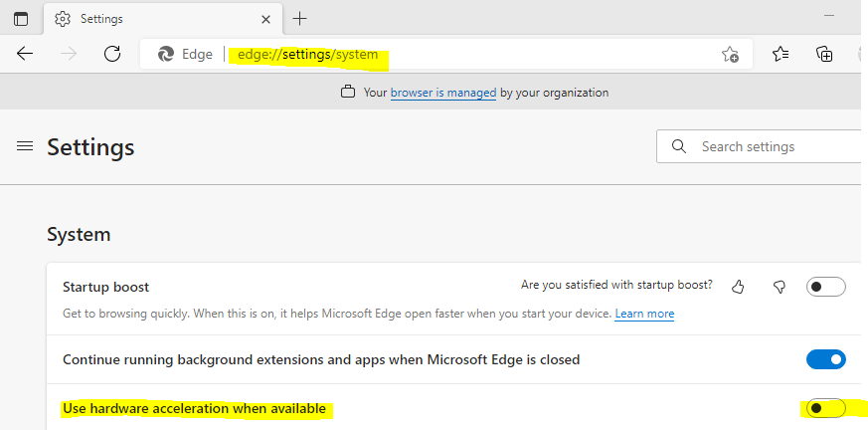Go back with the back arrow
Image resolution: width=868 pixels, height=430 pixels.
25,54
